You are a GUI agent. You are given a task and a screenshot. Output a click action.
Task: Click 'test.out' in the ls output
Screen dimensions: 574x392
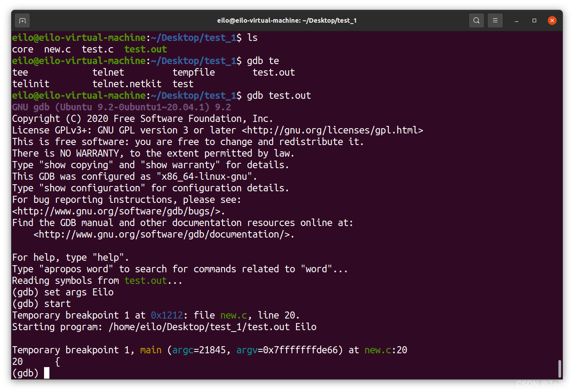(x=146, y=49)
